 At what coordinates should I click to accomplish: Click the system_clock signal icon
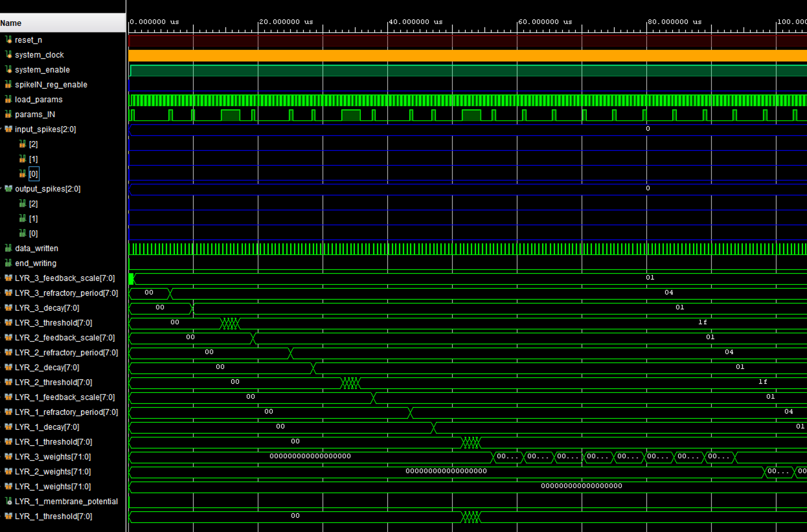click(9, 55)
